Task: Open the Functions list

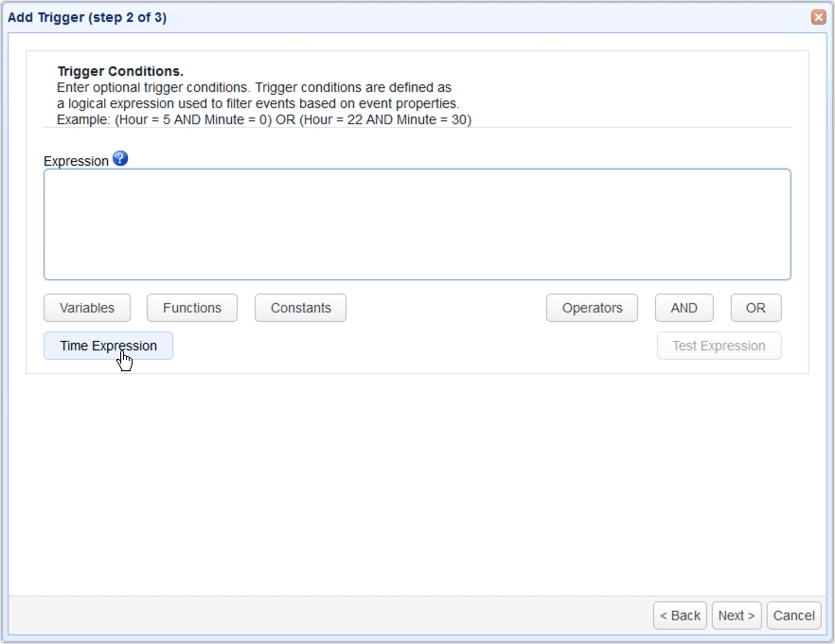Action: point(192,308)
